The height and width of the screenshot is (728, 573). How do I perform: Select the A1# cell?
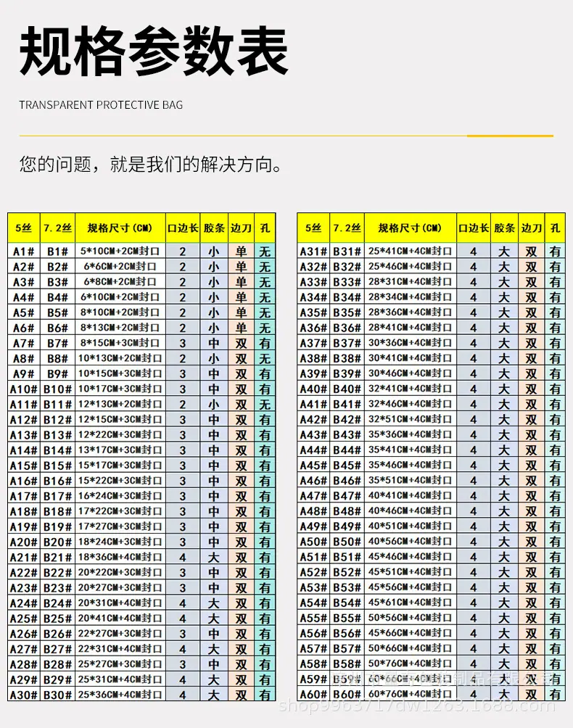pyautogui.click(x=23, y=252)
